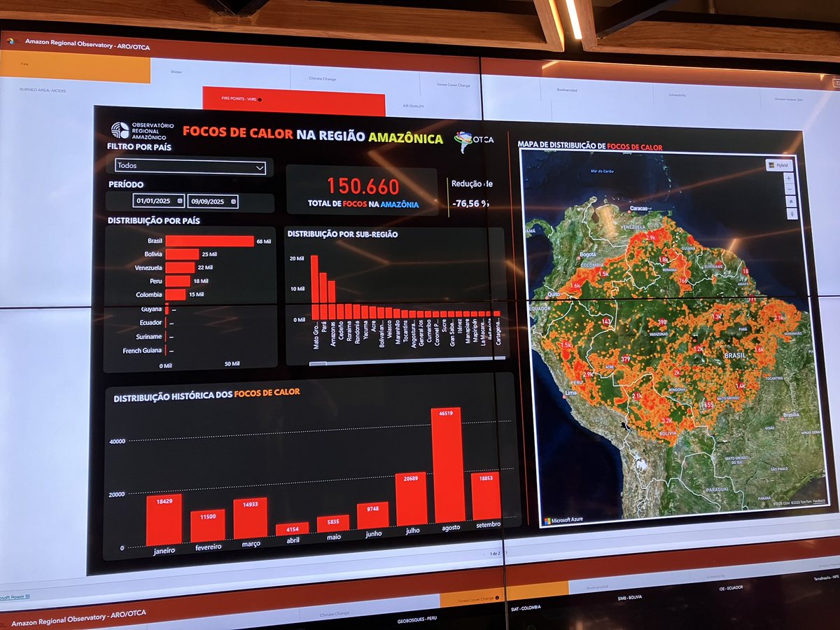Select the Roraima sub-region bar
This screenshot has height=630, width=840.
[349, 311]
